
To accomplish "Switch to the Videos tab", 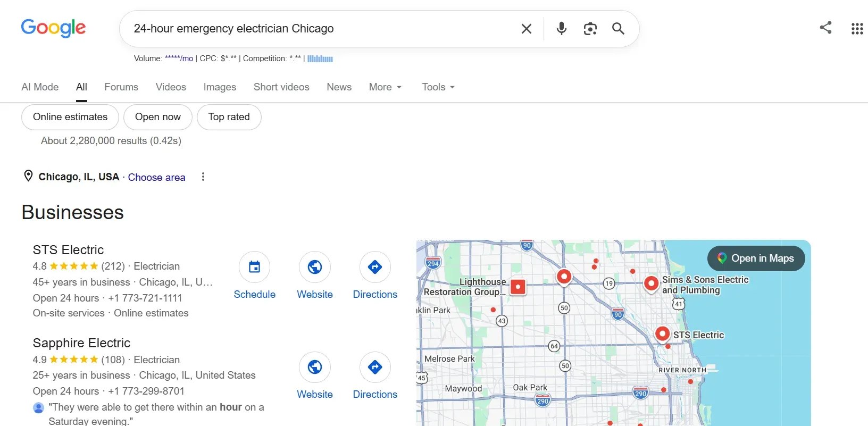I will tap(171, 87).
